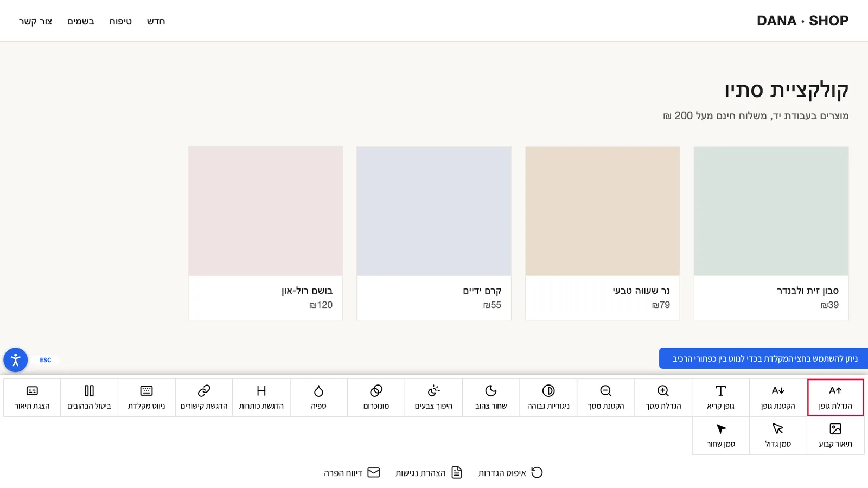
Task: Select סמן גדול (large cursor)
Action: click(778, 435)
